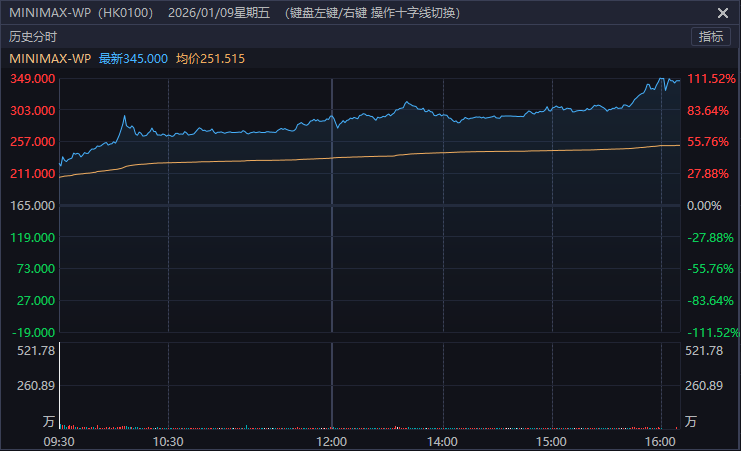Click the 111.52% percentage axis label
Image resolution: width=741 pixels, height=451 pixels.
711,79
